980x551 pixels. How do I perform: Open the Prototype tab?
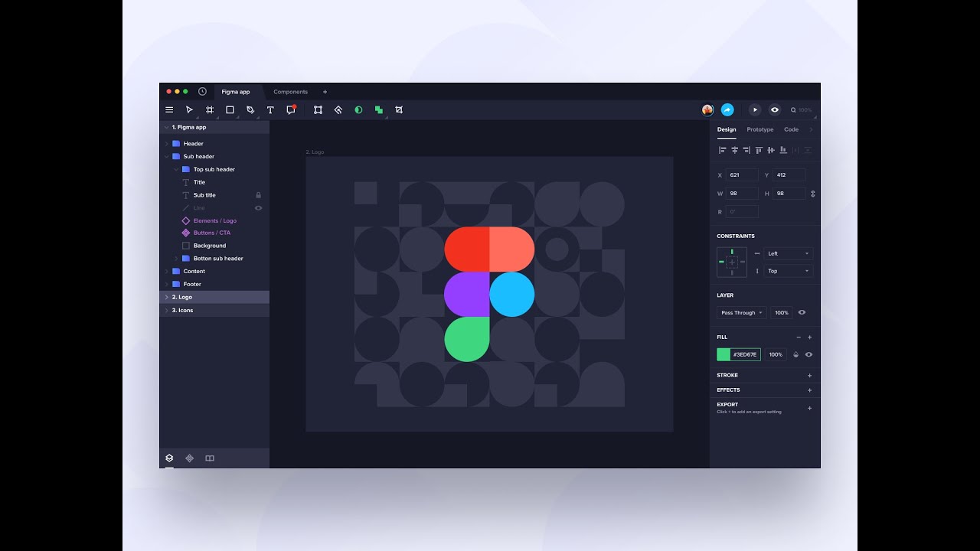click(760, 130)
